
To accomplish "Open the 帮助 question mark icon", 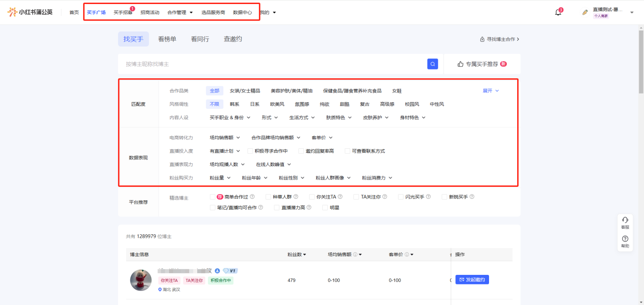I will pyautogui.click(x=625, y=239).
